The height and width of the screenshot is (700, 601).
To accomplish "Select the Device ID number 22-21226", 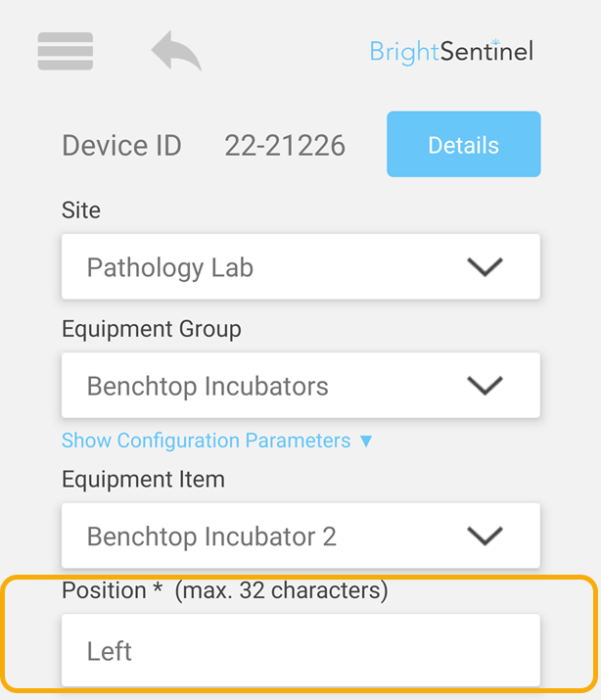I will (x=285, y=146).
